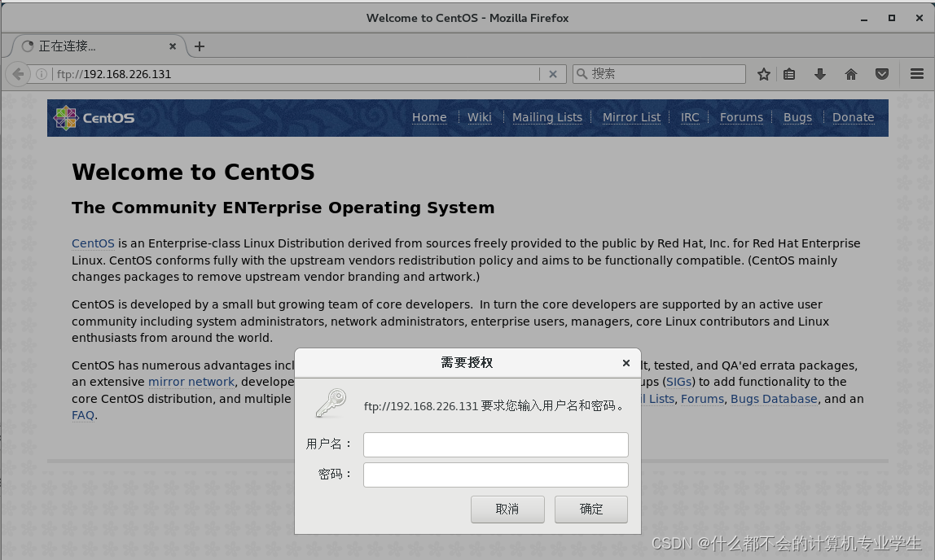Click the 用户名 username input field
Image resolution: width=935 pixels, height=560 pixels.
[495, 444]
